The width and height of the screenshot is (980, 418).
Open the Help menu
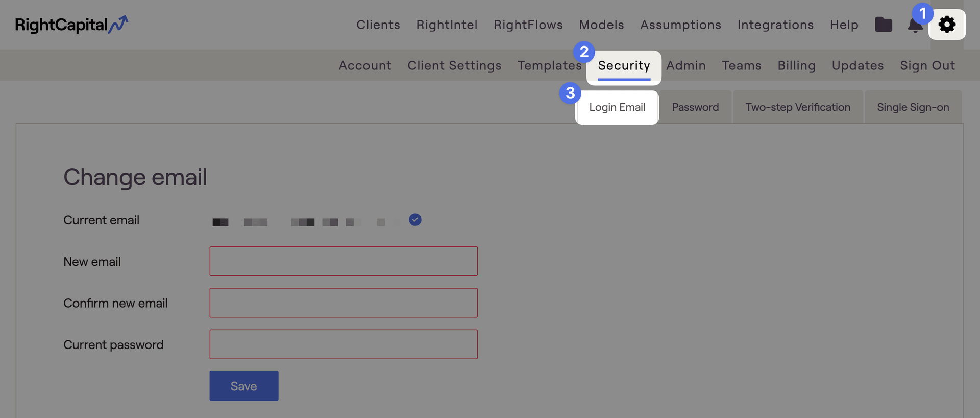tap(844, 25)
